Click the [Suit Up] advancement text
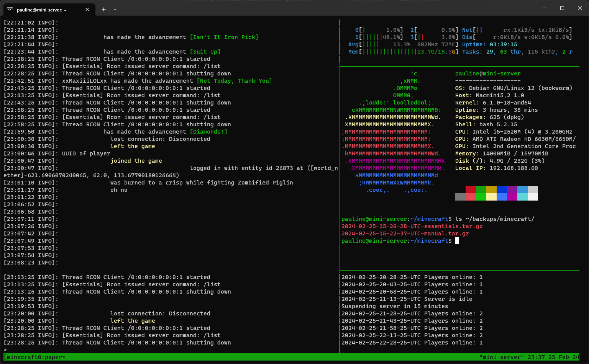 coord(205,52)
